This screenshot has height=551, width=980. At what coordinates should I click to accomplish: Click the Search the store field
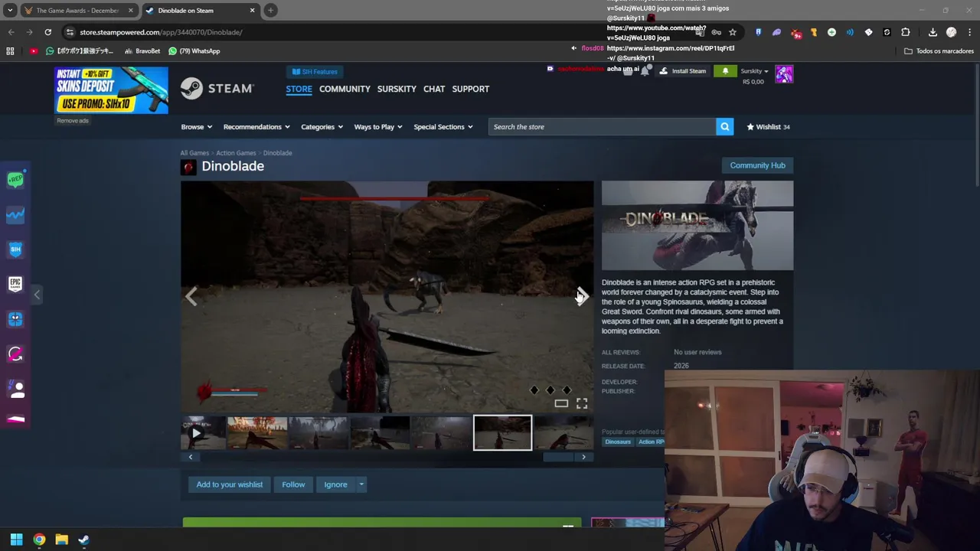coord(602,126)
